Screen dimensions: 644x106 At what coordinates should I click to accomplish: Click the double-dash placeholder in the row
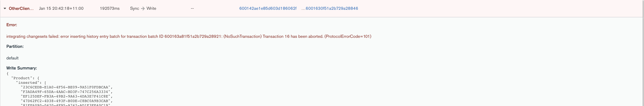point(192,9)
